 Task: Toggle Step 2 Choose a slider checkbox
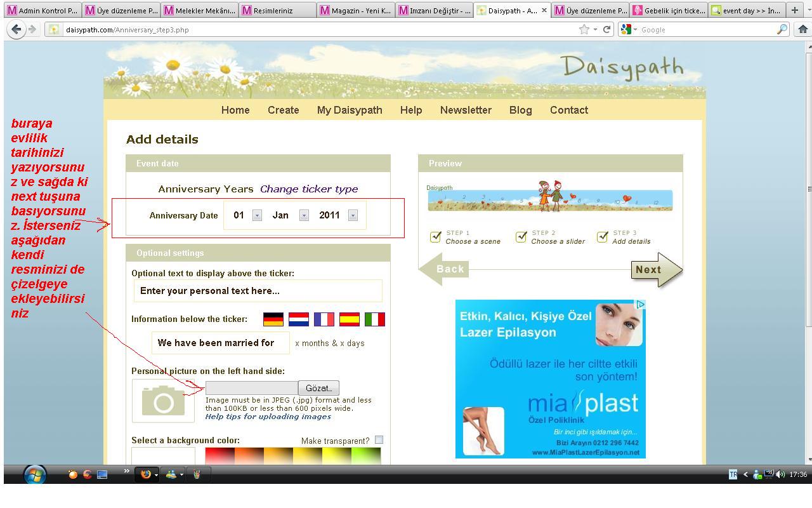(521, 237)
